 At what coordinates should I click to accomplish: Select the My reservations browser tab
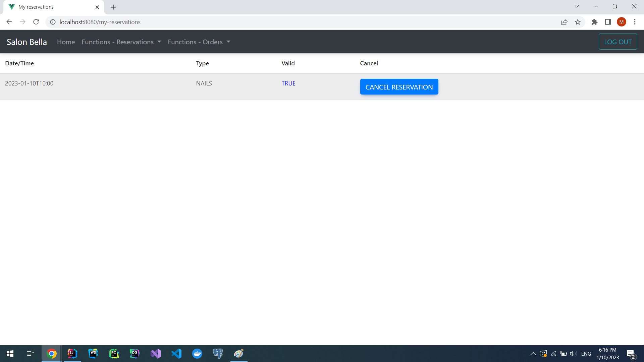click(x=50, y=7)
